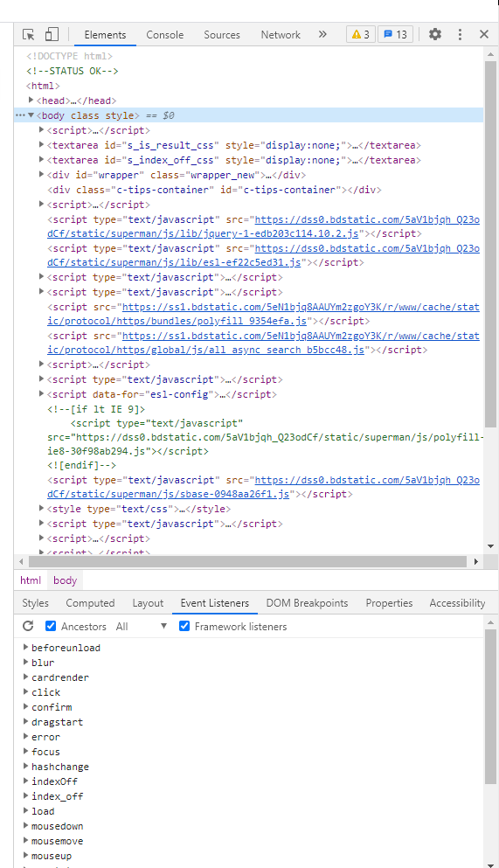
Task: Switch to the Elements tab
Action: pyautogui.click(x=105, y=34)
